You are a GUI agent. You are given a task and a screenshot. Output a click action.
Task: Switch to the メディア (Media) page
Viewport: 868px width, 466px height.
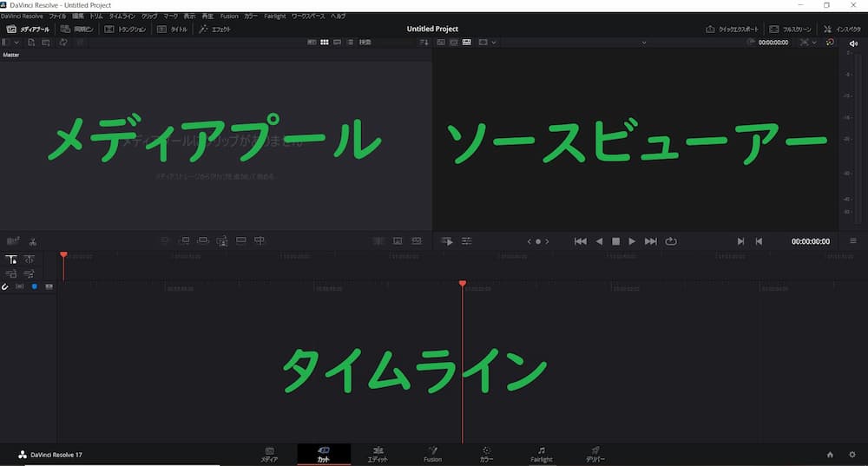(270, 455)
